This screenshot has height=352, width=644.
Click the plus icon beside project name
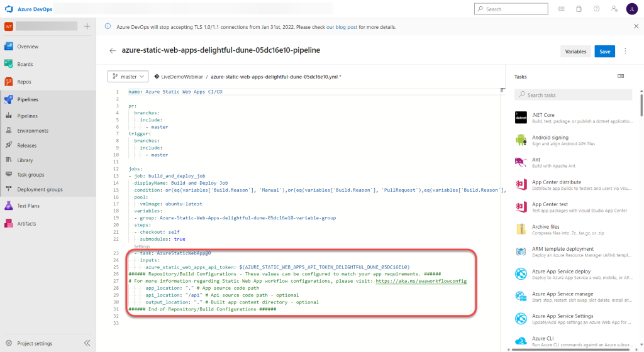(x=87, y=26)
